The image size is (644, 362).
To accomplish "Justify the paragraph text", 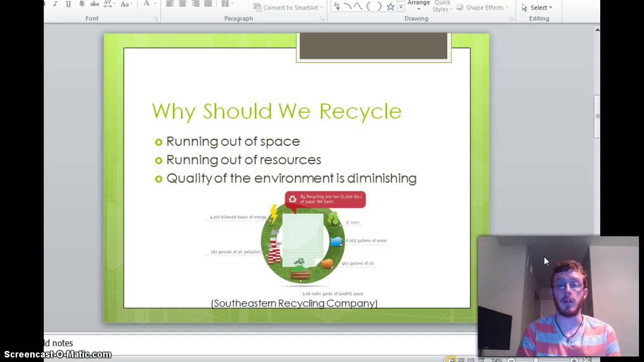I will click(208, 4).
